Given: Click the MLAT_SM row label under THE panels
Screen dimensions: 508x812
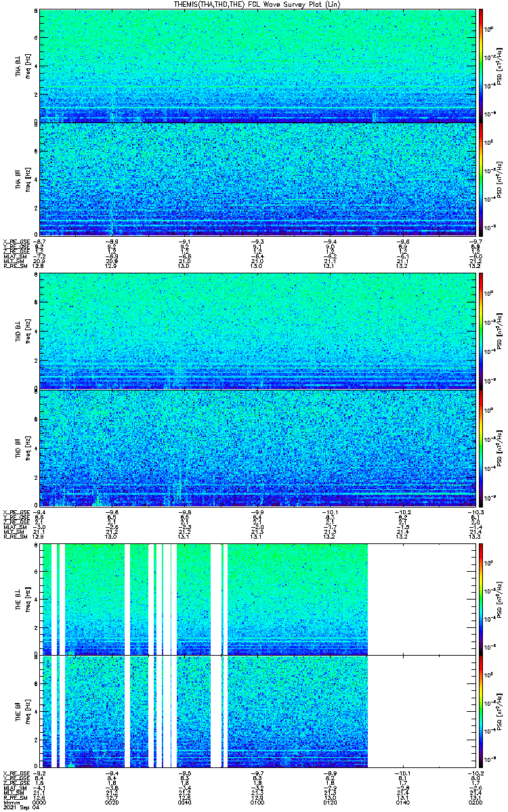Looking at the screenshot, I should [14, 788].
